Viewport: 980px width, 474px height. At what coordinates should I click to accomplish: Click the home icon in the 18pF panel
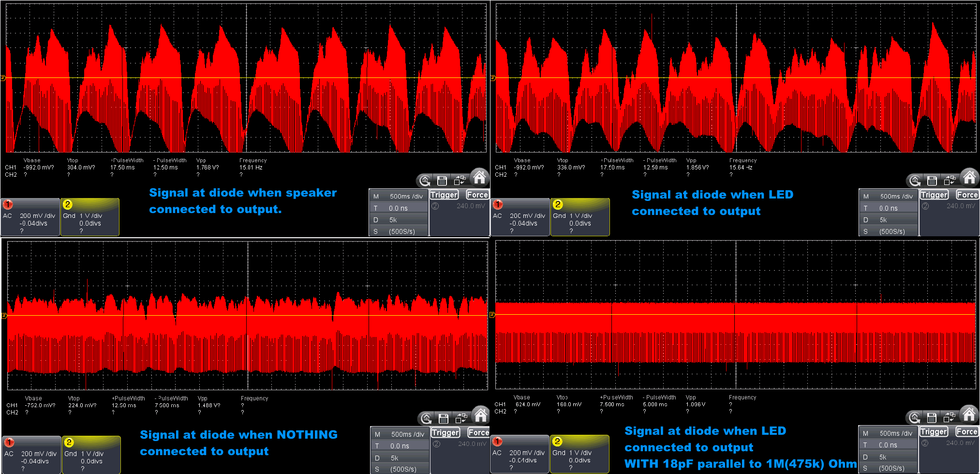(969, 414)
